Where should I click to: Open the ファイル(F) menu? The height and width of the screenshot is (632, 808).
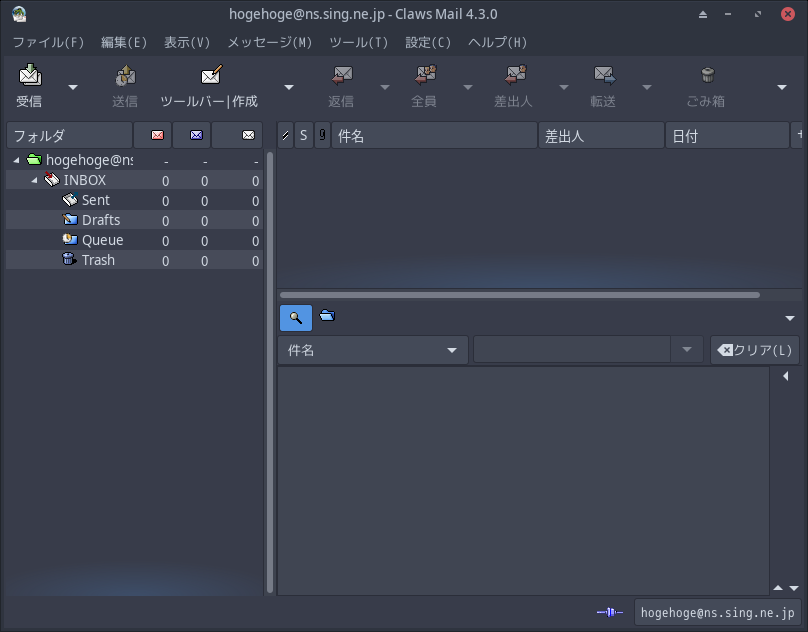[x=48, y=42]
